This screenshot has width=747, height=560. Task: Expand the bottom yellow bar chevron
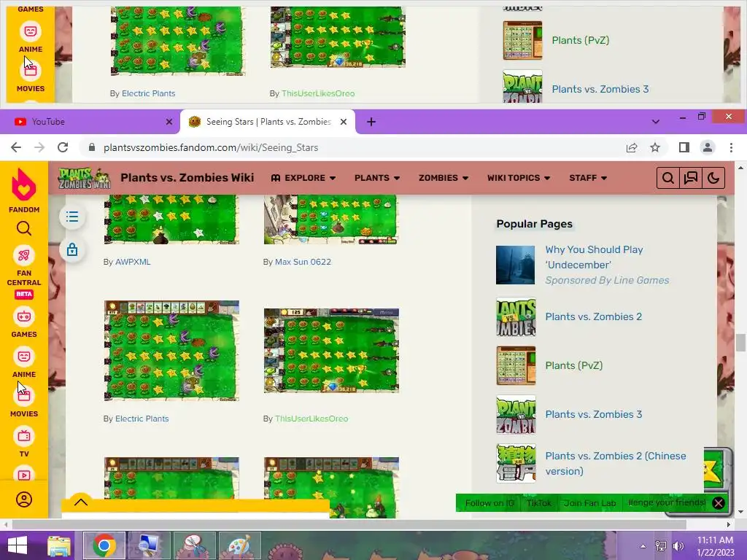(81, 502)
